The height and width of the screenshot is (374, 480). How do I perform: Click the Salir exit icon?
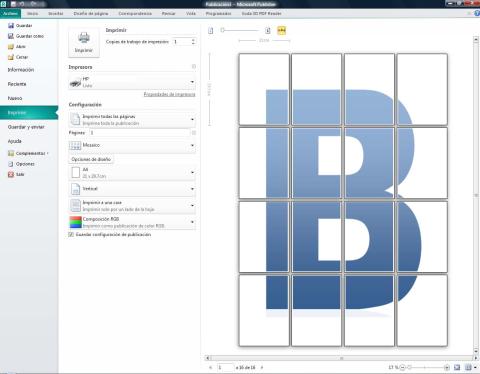tap(11, 174)
